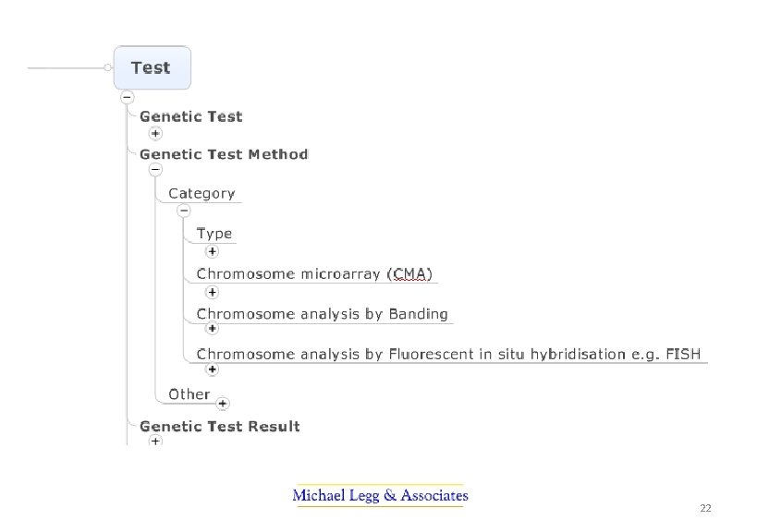Collapse the Test root node
This screenshot has height=532, width=757.
pos(127,97)
